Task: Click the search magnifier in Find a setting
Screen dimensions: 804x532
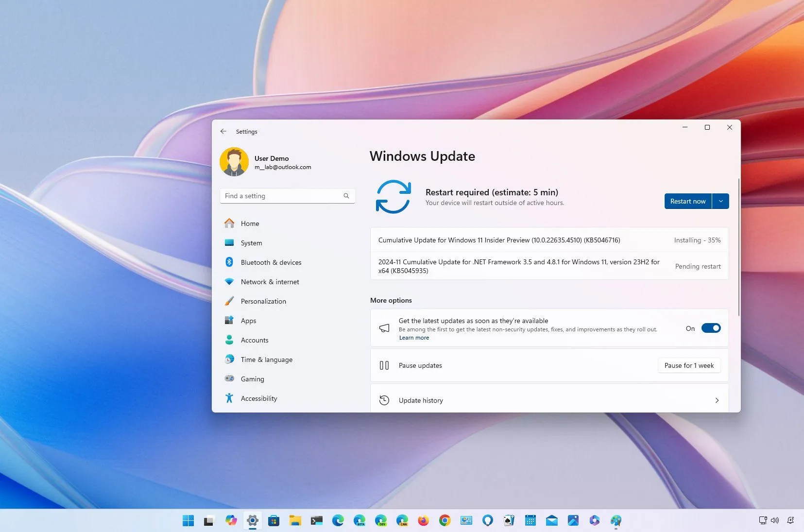Action: coord(346,196)
